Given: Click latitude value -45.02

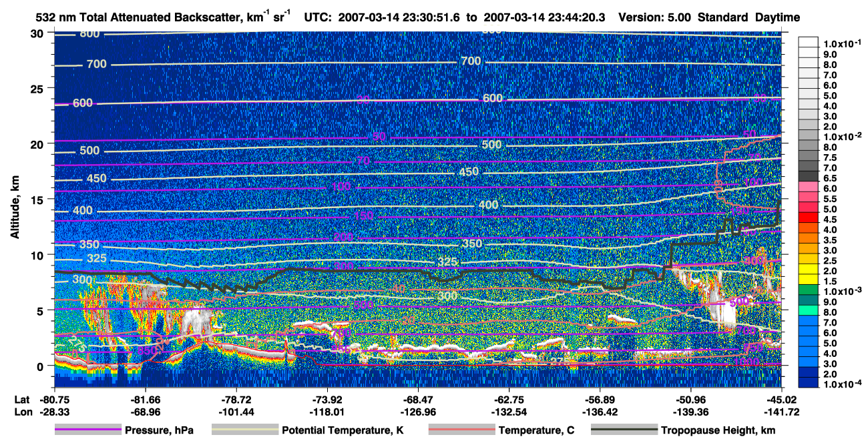Looking at the screenshot, I should [x=781, y=399].
